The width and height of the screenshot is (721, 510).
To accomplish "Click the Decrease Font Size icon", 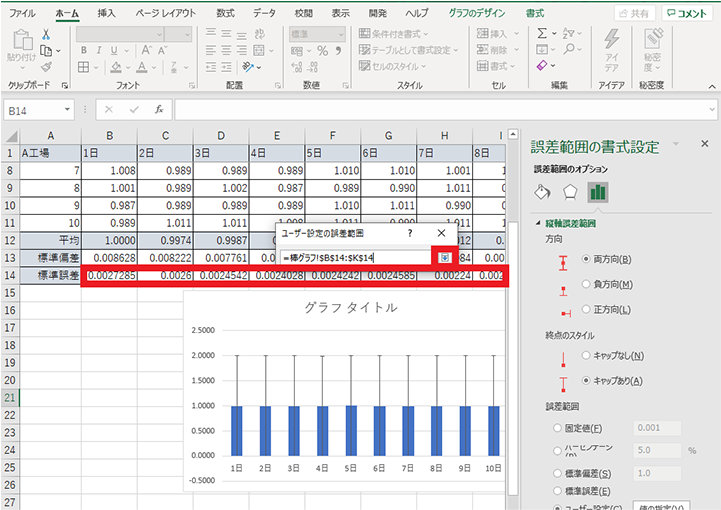I will [x=162, y=50].
